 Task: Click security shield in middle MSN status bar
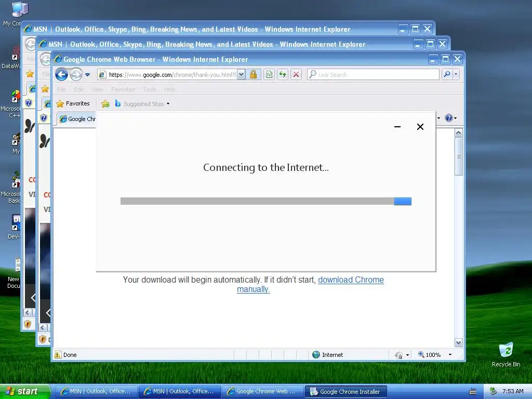pyautogui.click(x=43, y=339)
